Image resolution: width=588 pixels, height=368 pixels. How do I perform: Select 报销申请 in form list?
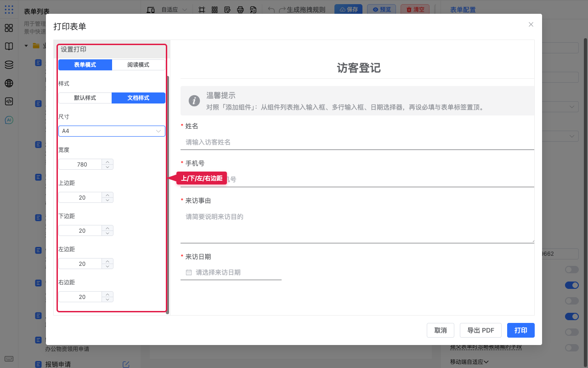point(58,364)
